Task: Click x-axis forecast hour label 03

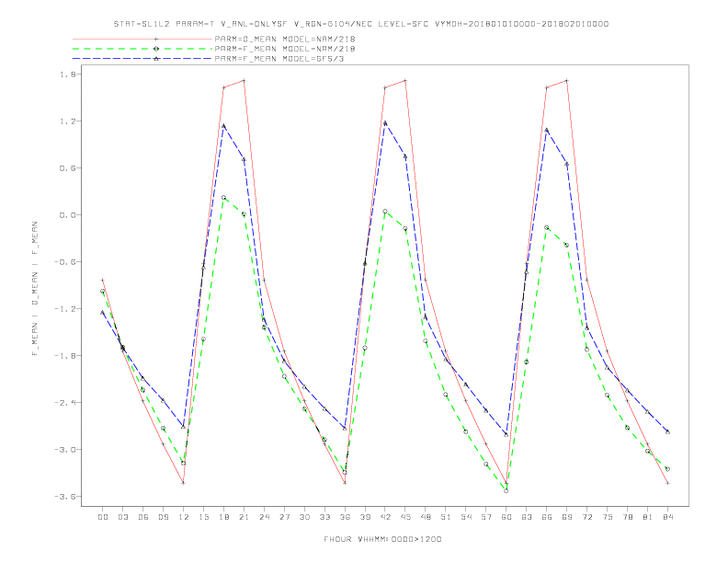Action: coord(122,517)
